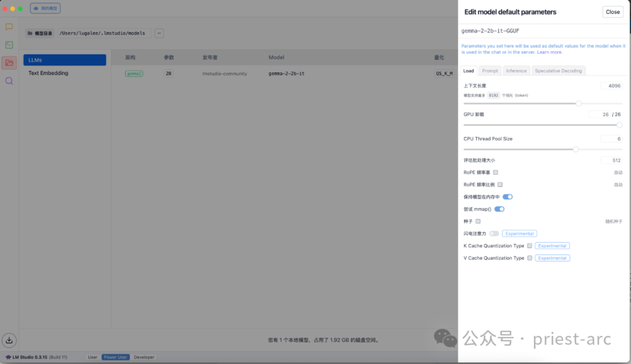
Task: Follow the Learn more link
Action: (x=549, y=52)
